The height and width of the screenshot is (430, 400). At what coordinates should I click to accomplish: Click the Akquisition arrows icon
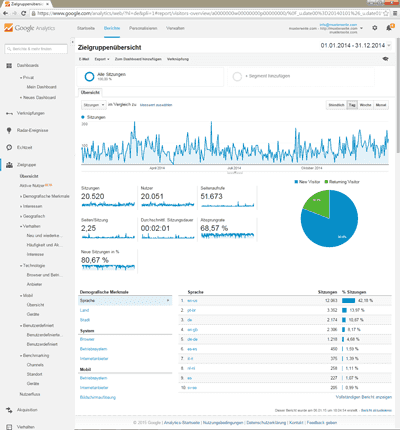tap(9, 410)
